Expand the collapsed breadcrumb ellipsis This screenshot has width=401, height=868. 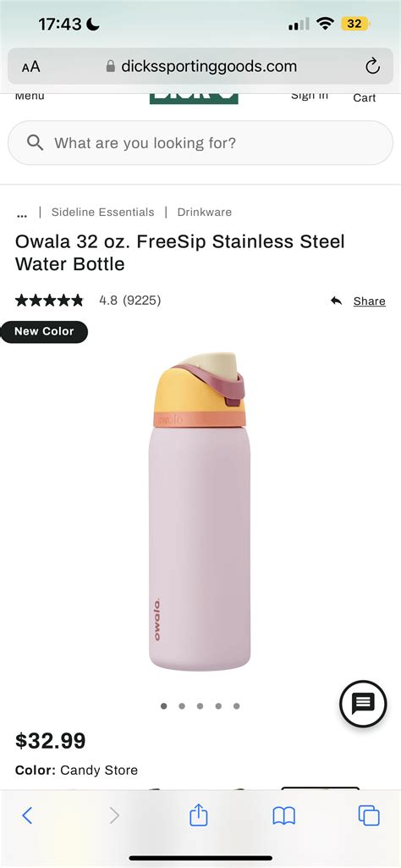point(21,213)
